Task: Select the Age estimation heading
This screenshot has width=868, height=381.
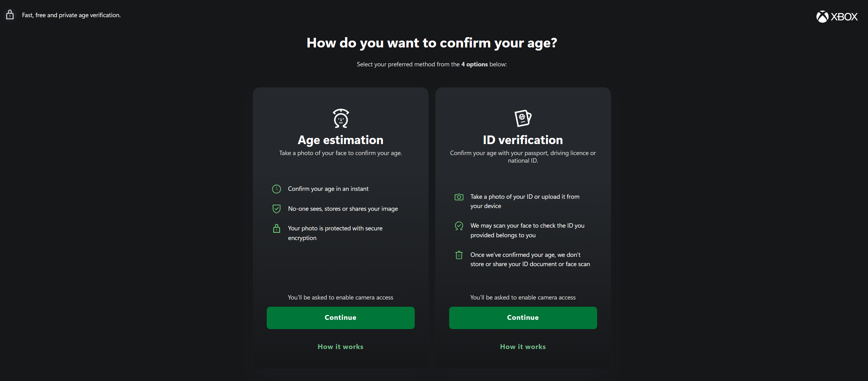Action: point(340,140)
